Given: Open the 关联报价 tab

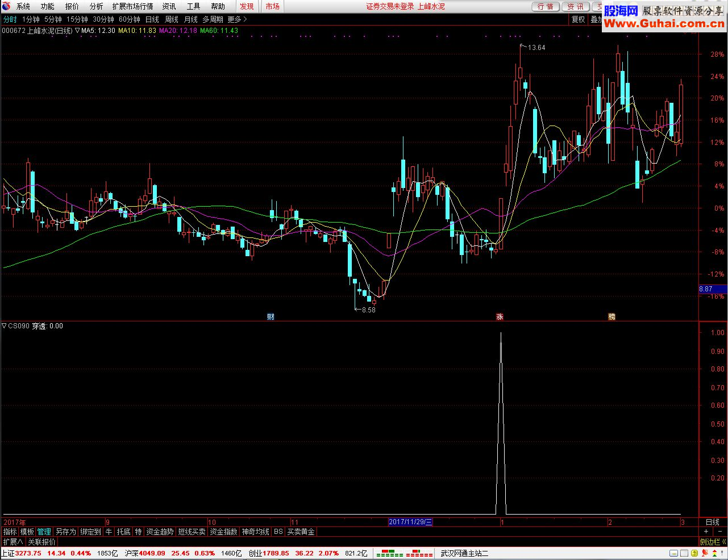Looking at the screenshot, I should click(41, 542).
